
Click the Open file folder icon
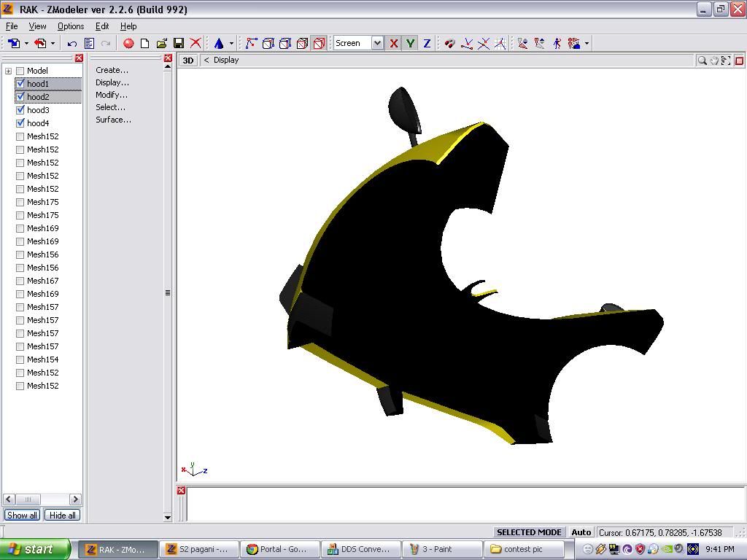click(x=161, y=44)
